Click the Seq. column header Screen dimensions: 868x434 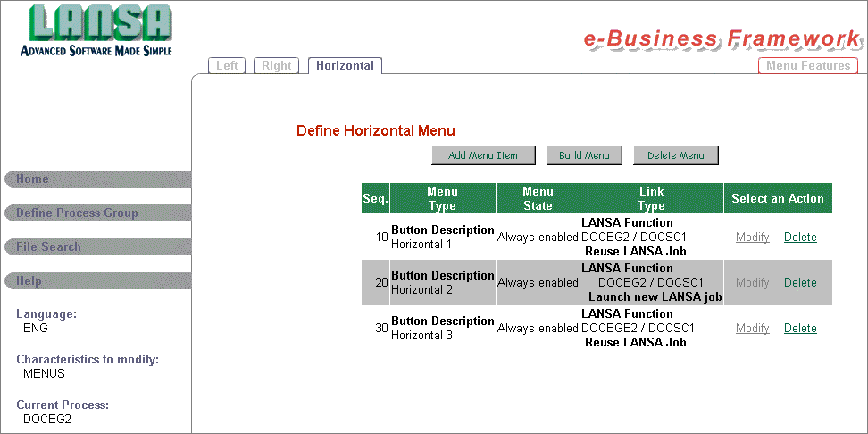pyautogui.click(x=376, y=199)
